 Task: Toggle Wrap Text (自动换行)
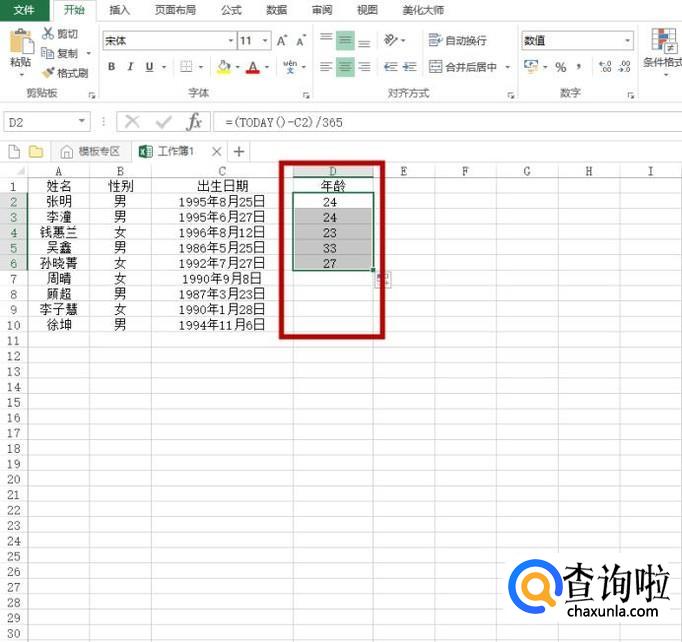[x=458, y=40]
